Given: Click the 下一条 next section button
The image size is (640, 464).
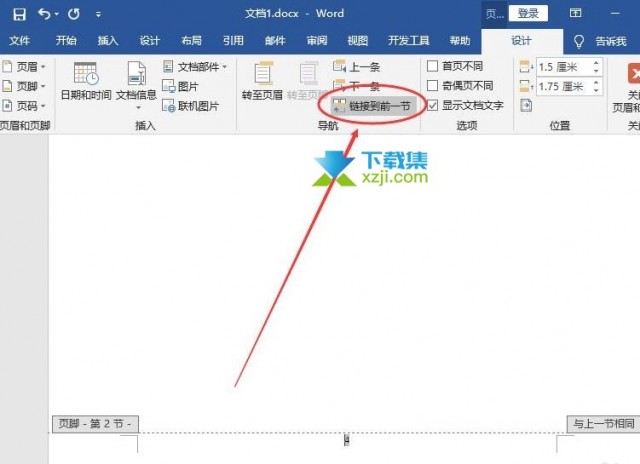Looking at the screenshot, I should click(x=356, y=86).
